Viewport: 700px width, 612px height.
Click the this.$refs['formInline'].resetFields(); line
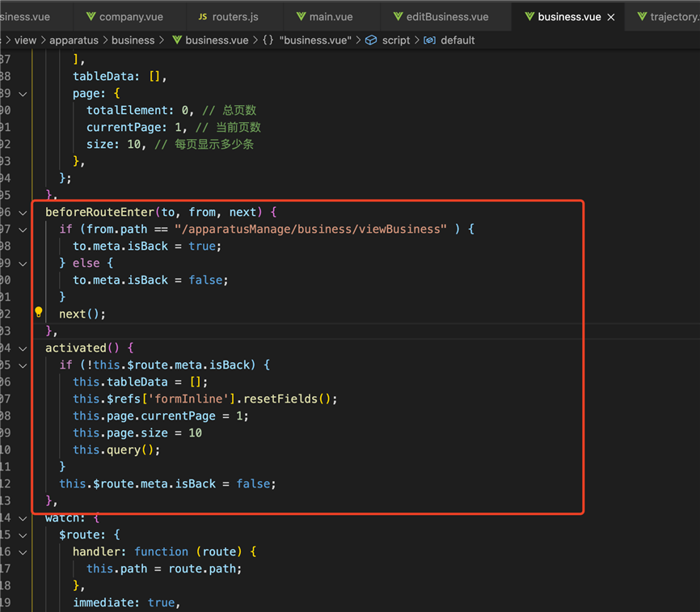click(205, 399)
